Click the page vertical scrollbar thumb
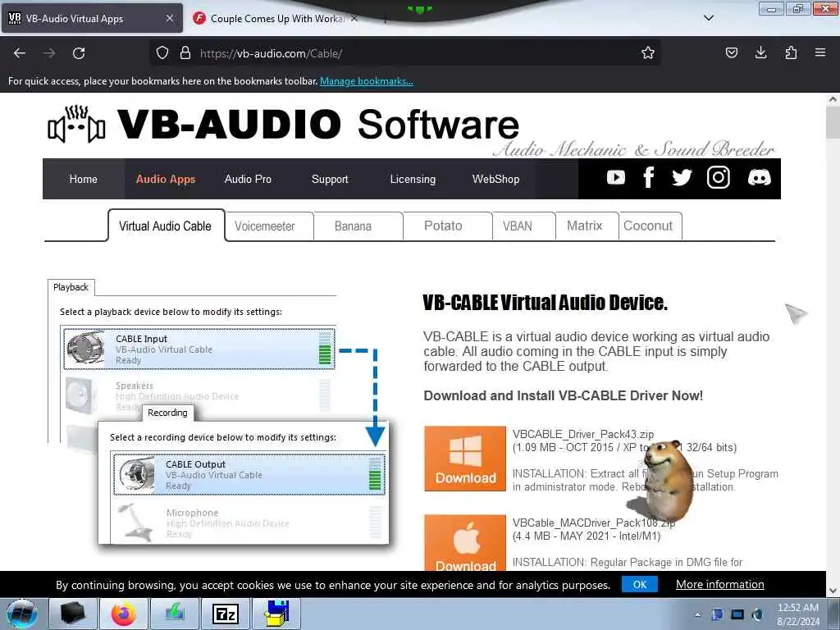The height and width of the screenshot is (630, 840). 833,122
